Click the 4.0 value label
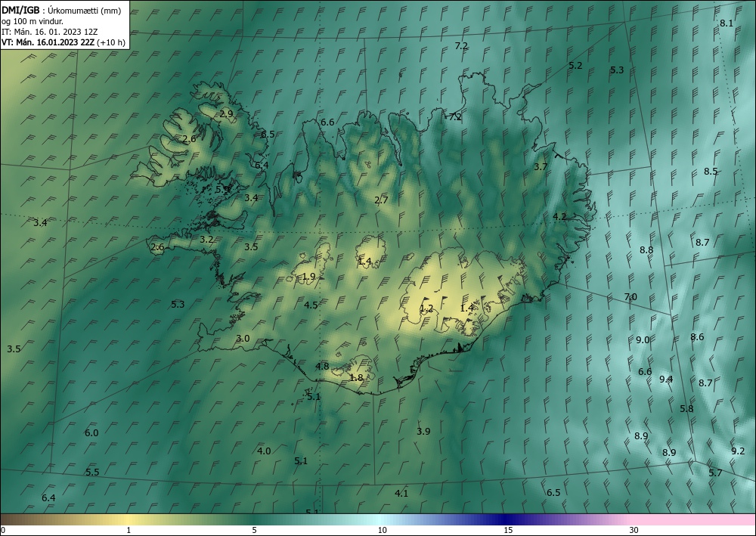The height and width of the screenshot is (536, 756). pyautogui.click(x=264, y=451)
